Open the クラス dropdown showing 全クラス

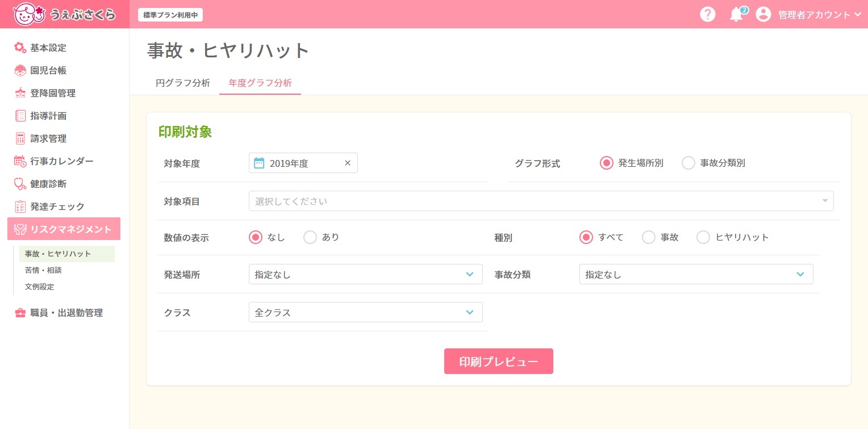click(366, 312)
